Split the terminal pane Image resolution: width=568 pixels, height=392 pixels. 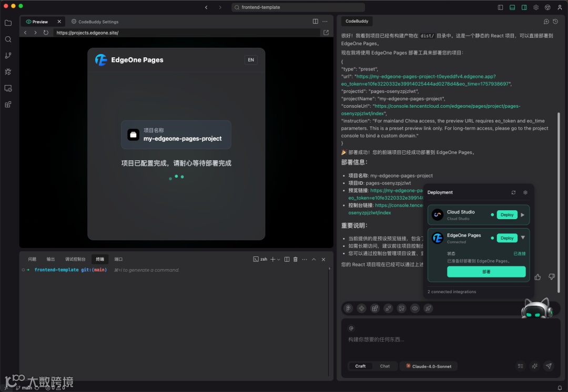coord(287,259)
